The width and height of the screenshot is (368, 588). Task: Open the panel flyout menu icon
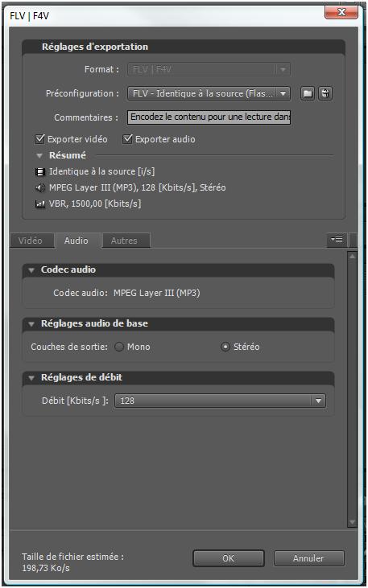point(337,240)
